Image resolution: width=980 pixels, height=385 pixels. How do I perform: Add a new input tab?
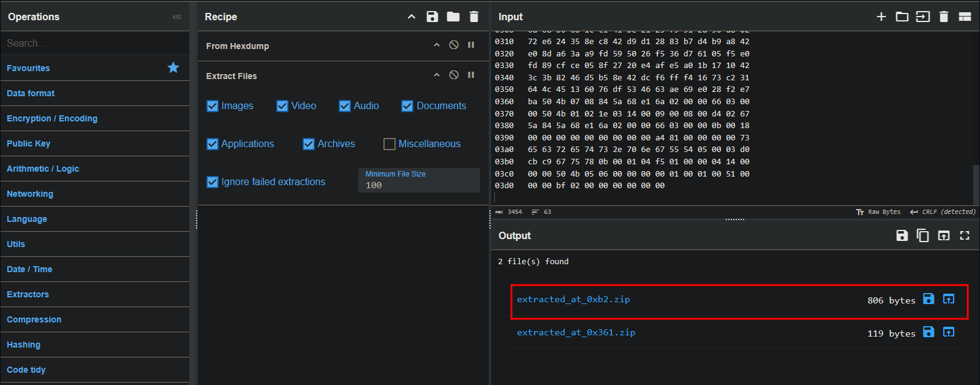881,17
